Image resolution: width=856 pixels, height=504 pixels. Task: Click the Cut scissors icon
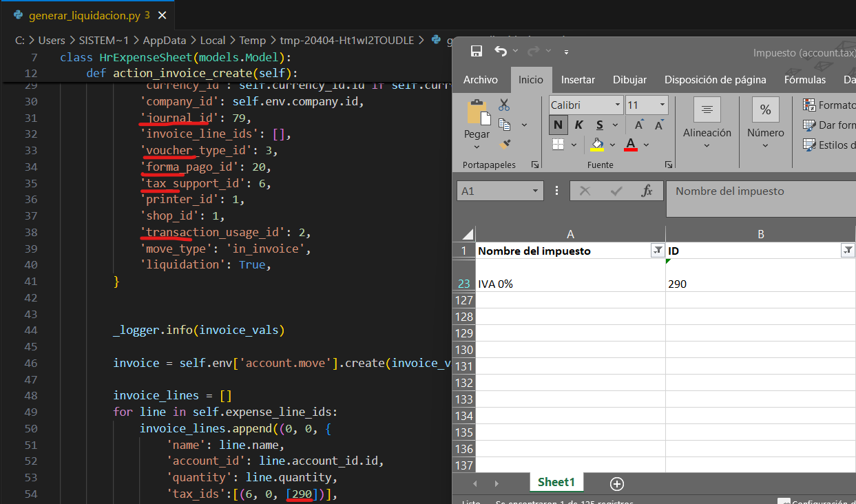[x=504, y=105]
